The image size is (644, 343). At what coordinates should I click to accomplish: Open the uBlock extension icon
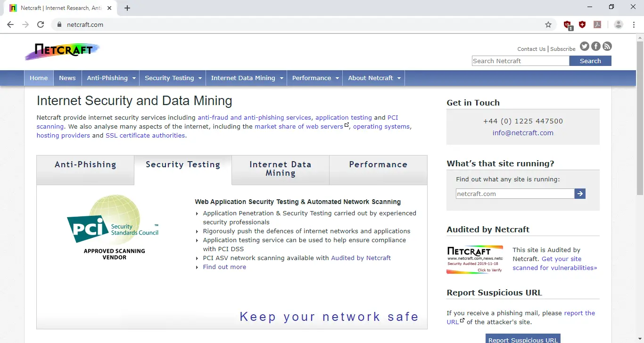[x=568, y=25]
